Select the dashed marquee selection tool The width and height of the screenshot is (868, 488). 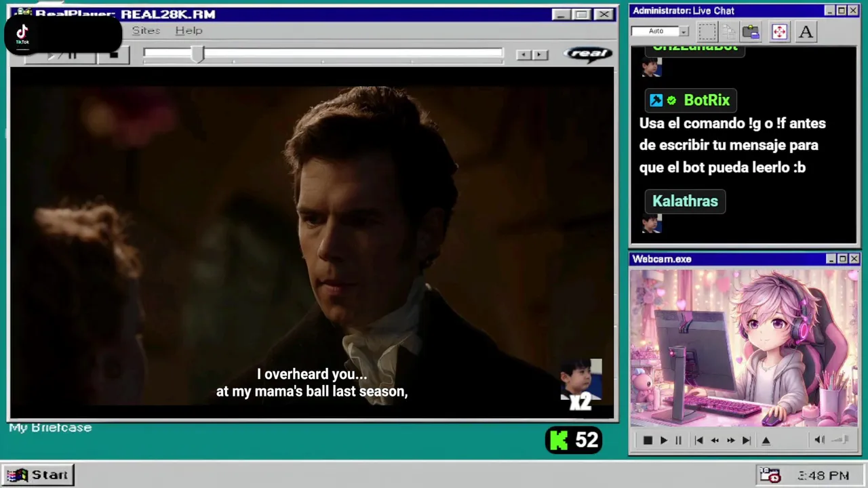[x=707, y=31]
